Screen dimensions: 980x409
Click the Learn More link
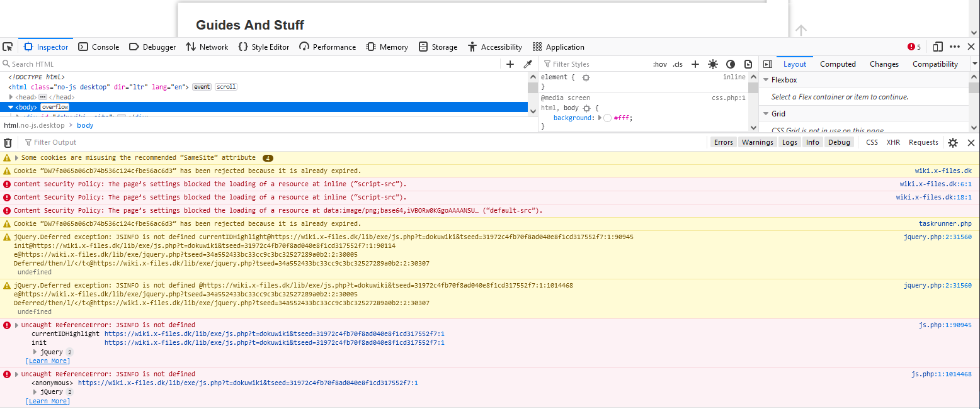point(48,361)
